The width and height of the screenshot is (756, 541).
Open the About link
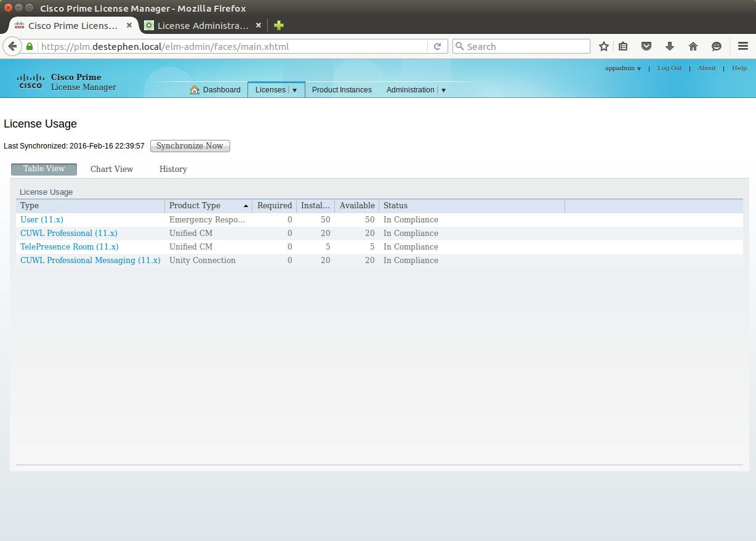(707, 68)
